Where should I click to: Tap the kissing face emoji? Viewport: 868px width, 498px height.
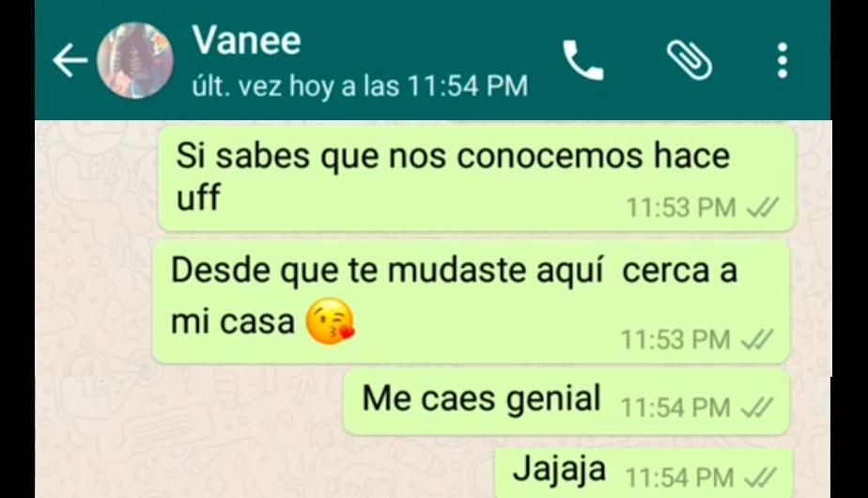tap(331, 321)
